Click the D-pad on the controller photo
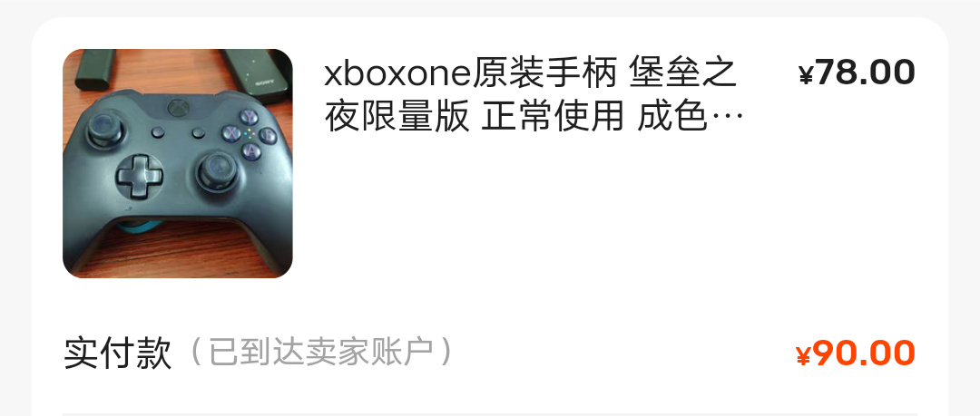The height and width of the screenshot is (416, 980). pos(140,177)
